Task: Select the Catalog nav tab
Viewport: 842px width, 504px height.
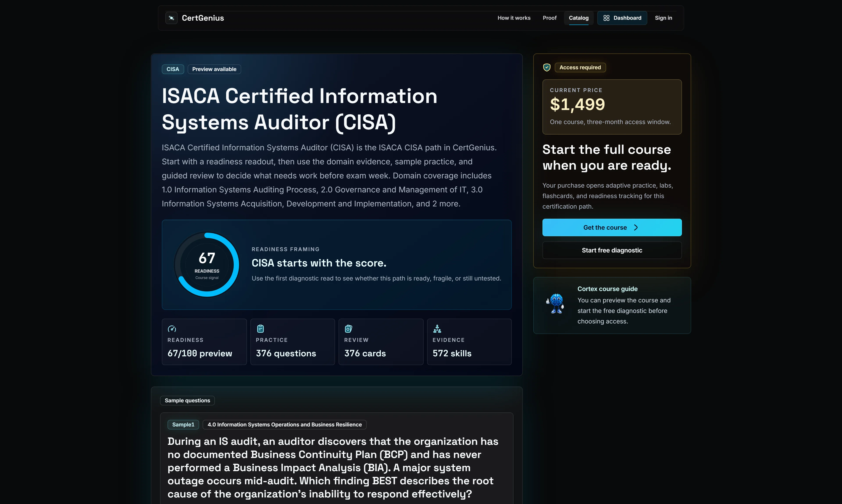Action: 578,18
